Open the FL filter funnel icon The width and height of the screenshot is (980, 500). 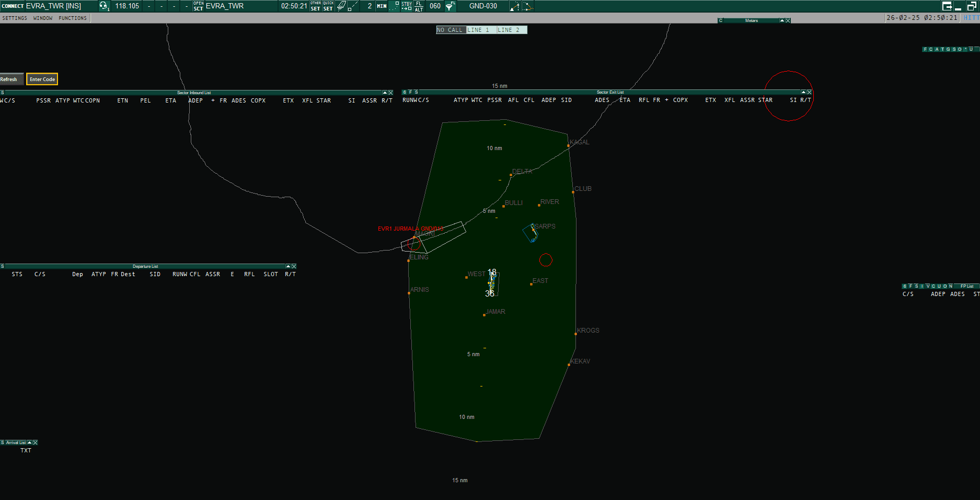coord(449,6)
